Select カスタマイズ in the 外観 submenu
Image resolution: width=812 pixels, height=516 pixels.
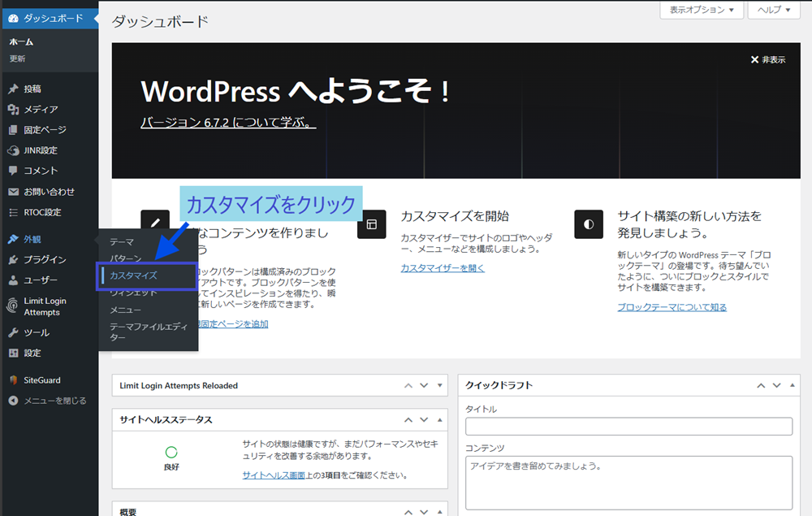pos(133,275)
